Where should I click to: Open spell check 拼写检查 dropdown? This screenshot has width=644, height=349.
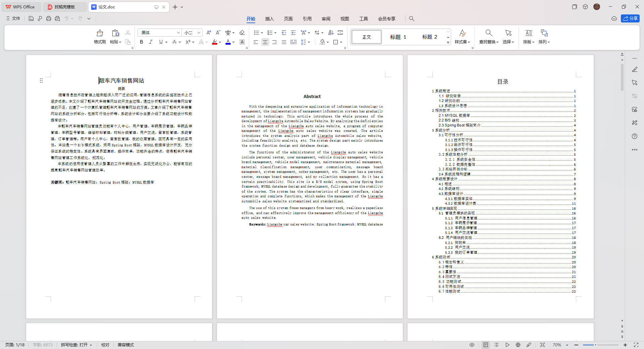click(x=76, y=345)
